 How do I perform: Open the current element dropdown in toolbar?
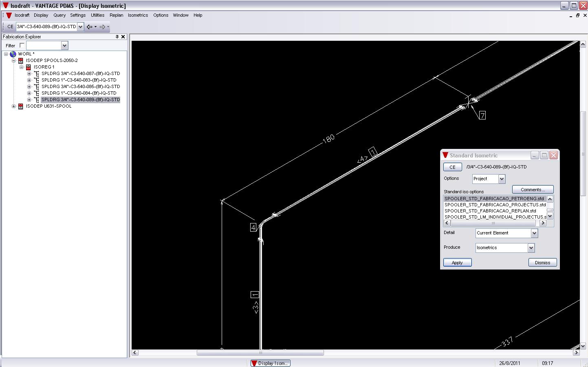80,27
